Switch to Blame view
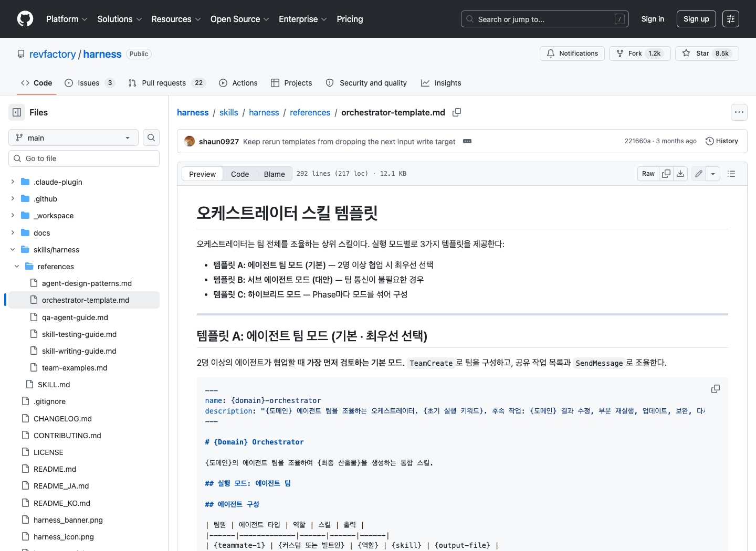The width and height of the screenshot is (756, 551). [274, 174]
